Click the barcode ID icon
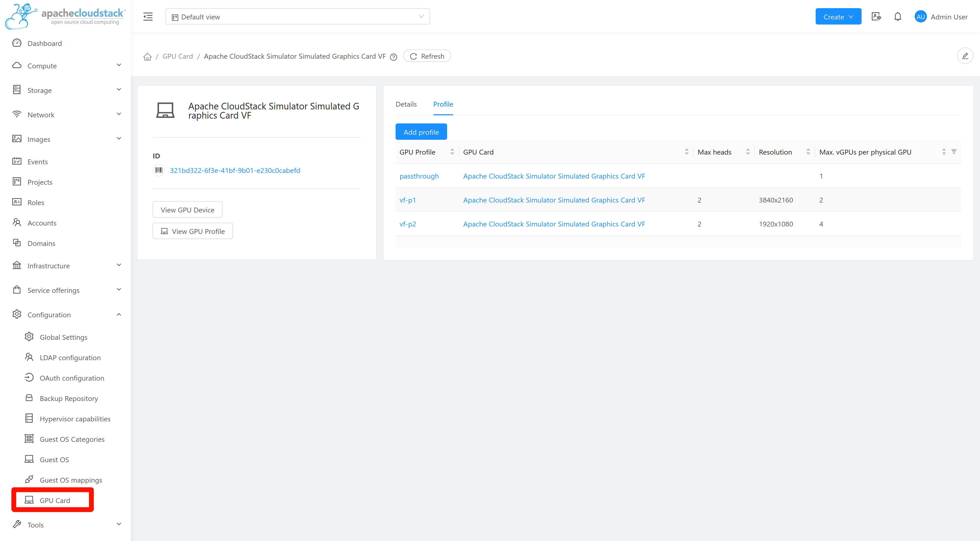Screen dimensions: 980x541 tap(159, 170)
